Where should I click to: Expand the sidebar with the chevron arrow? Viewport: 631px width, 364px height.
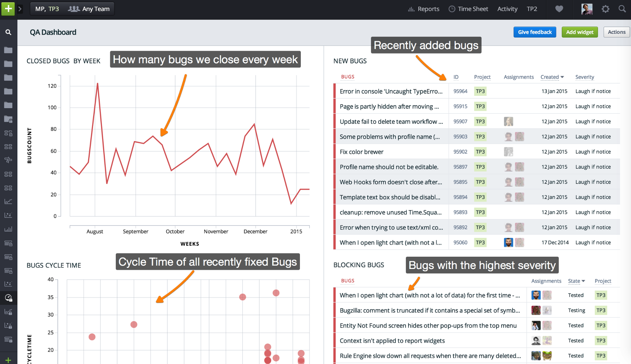pos(20,9)
